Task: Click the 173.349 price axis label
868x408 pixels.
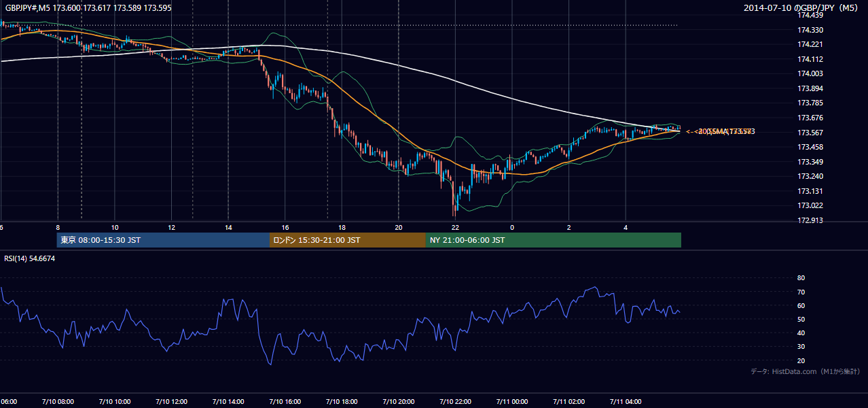Action: pos(810,162)
